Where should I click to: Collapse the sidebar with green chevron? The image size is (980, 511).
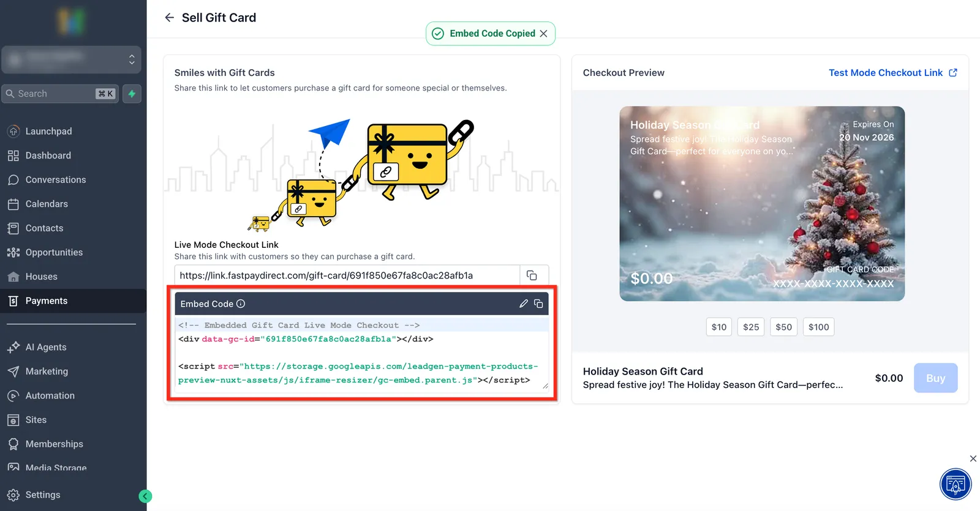click(x=145, y=496)
